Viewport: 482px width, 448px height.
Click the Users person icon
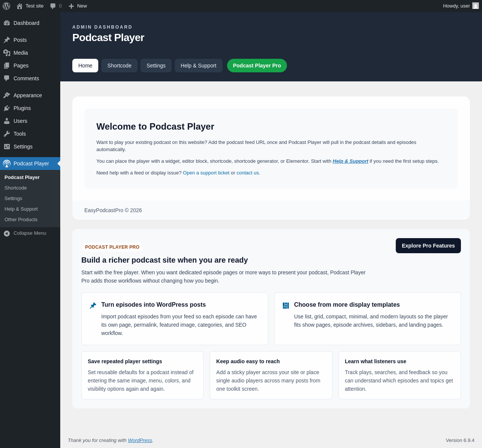7,121
